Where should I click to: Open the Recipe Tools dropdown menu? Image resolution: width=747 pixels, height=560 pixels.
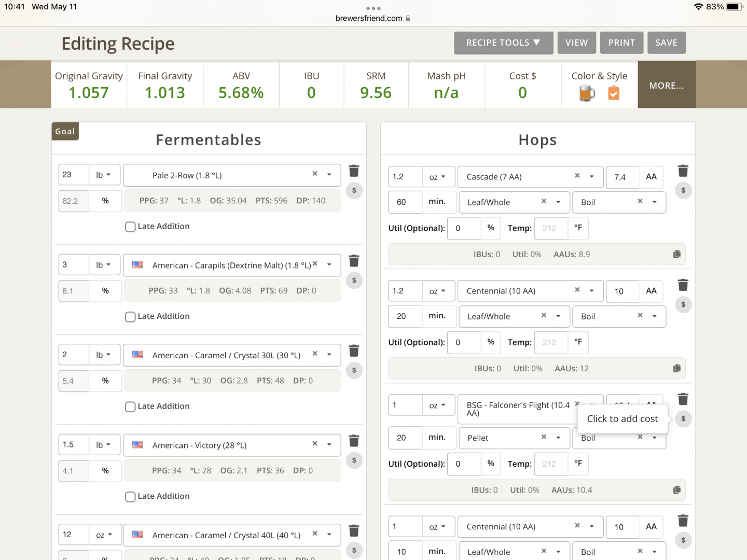coord(503,43)
